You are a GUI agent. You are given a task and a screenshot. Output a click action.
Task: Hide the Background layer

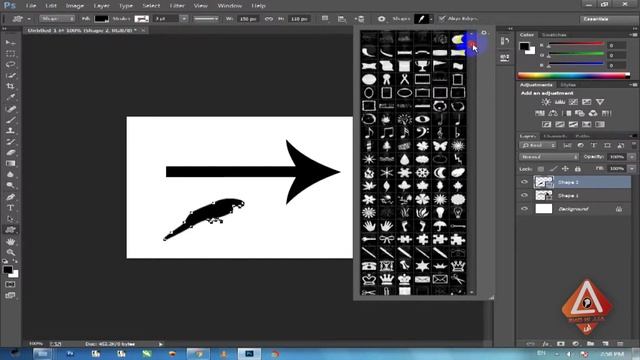(524, 209)
